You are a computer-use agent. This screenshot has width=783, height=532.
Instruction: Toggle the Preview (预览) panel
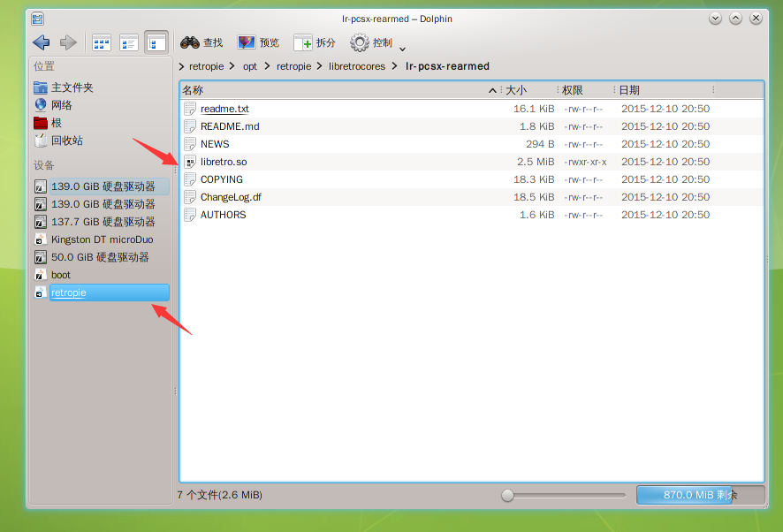point(258,42)
